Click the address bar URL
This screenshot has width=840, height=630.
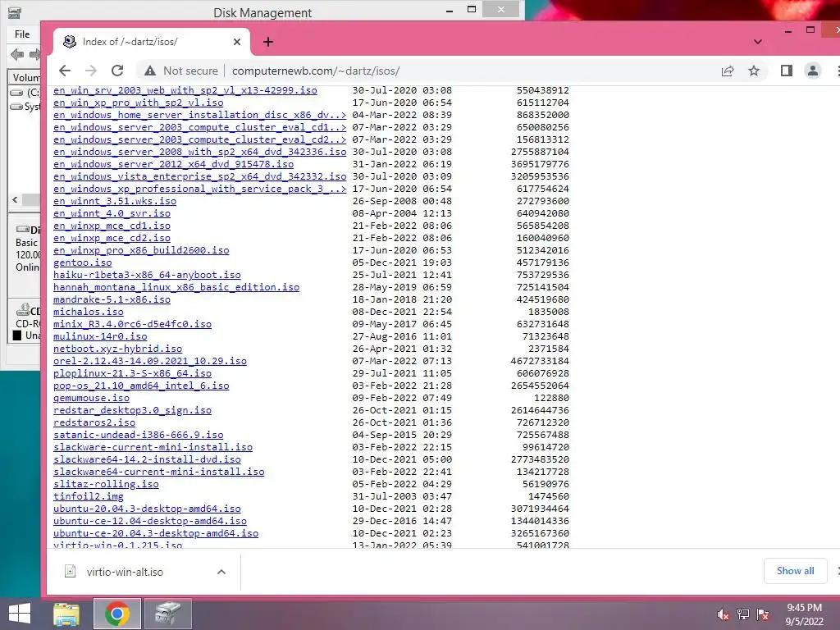(x=316, y=71)
